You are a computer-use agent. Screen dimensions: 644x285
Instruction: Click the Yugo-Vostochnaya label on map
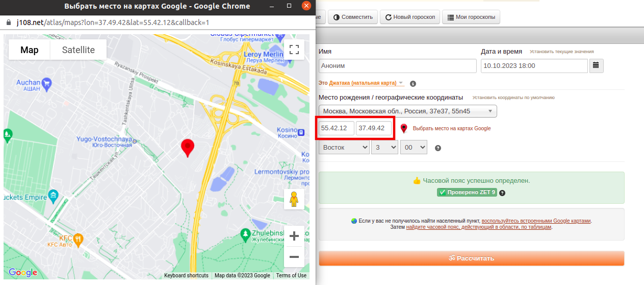[x=105, y=141]
